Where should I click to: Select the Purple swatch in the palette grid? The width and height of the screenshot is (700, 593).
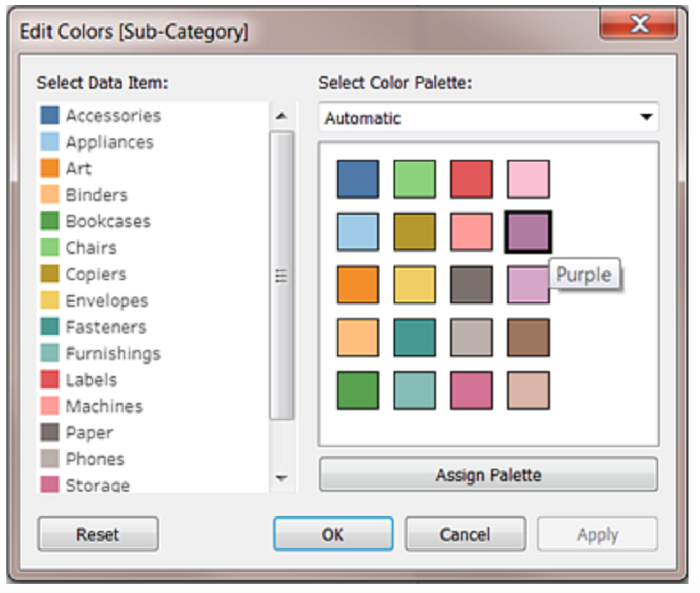click(528, 233)
